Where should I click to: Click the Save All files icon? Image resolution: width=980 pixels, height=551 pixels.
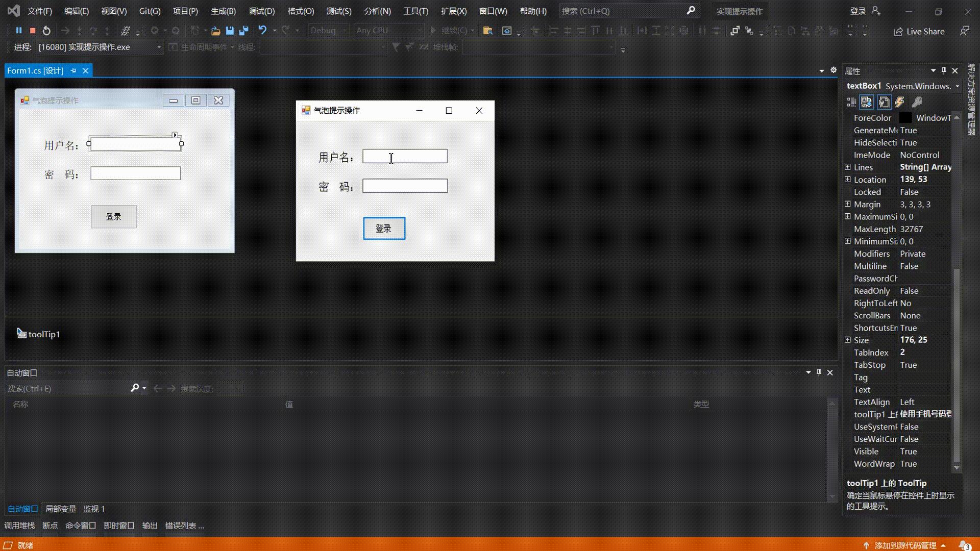[x=243, y=30]
